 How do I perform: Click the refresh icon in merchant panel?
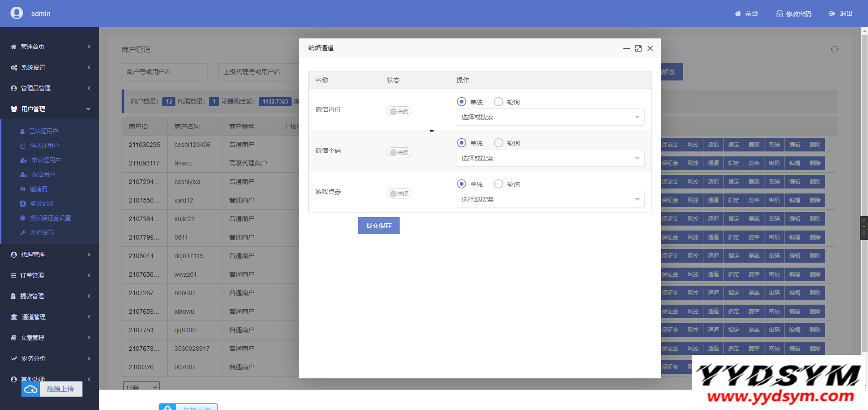834,49
